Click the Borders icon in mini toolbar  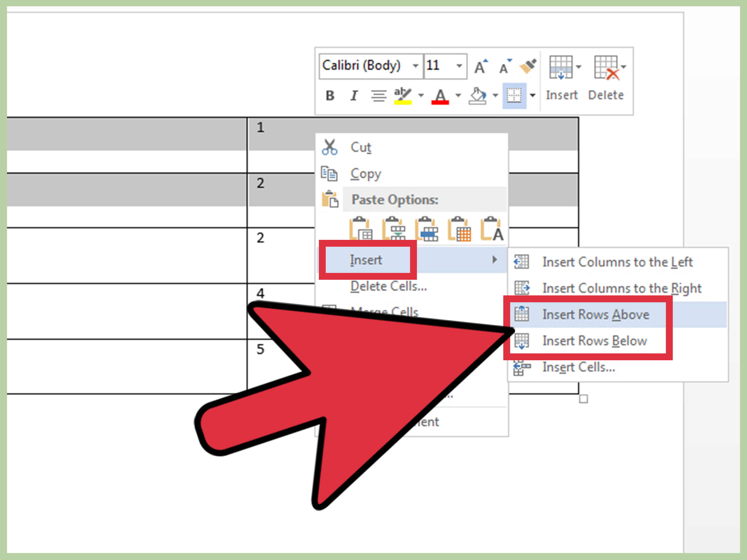(514, 95)
